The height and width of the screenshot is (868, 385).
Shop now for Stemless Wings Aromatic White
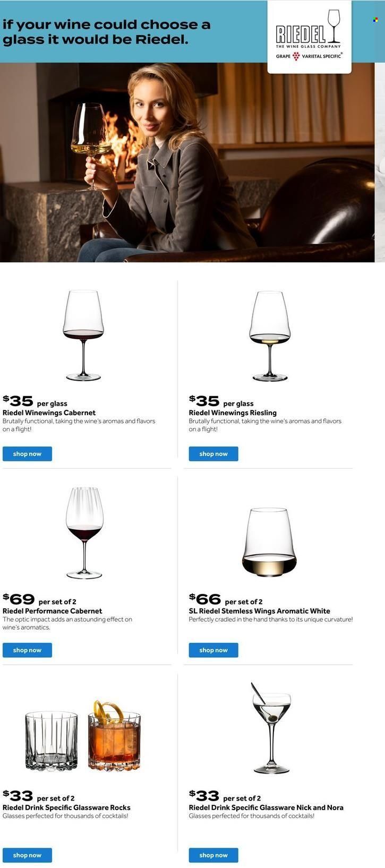pyautogui.click(x=213, y=650)
